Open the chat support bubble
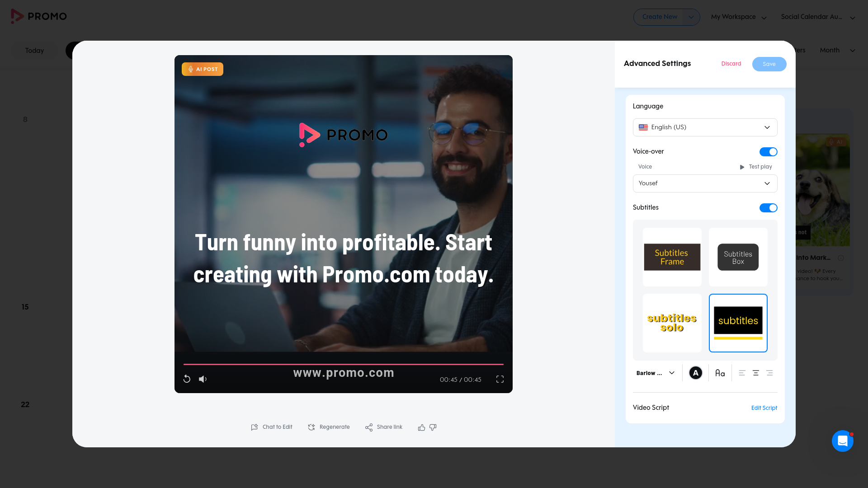This screenshot has width=868, height=488. tap(843, 441)
